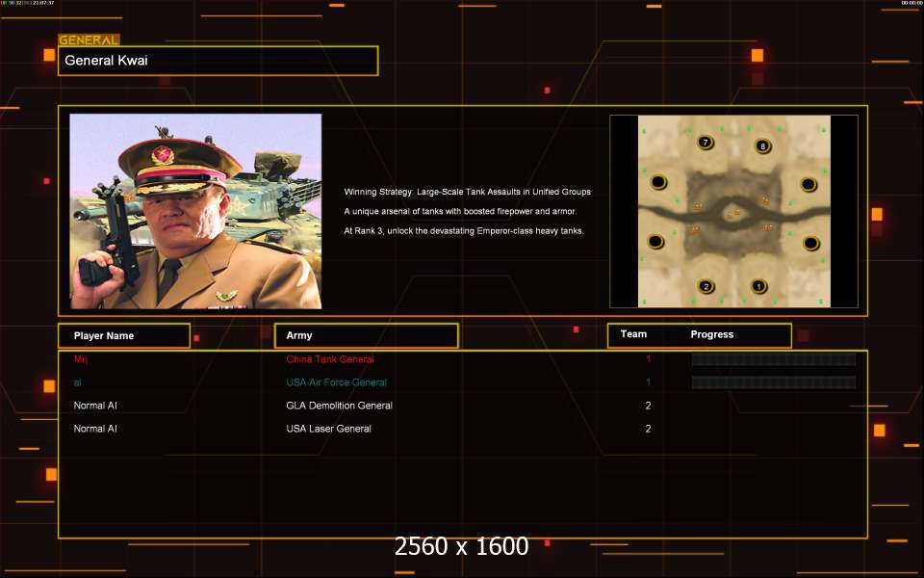Image resolution: width=924 pixels, height=578 pixels.
Task: Click start position 8 on the map
Action: (x=762, y=146)
